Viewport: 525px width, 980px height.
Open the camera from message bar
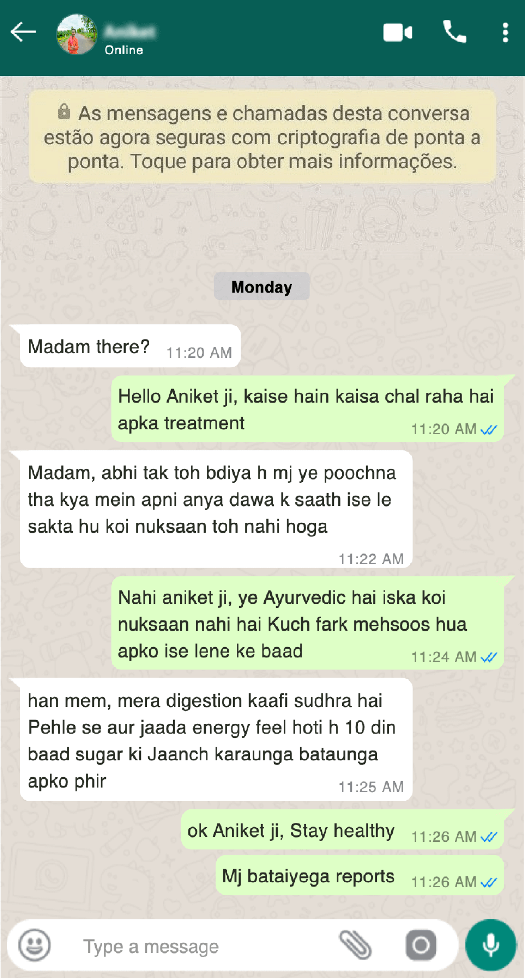click(x=421, y=945)
